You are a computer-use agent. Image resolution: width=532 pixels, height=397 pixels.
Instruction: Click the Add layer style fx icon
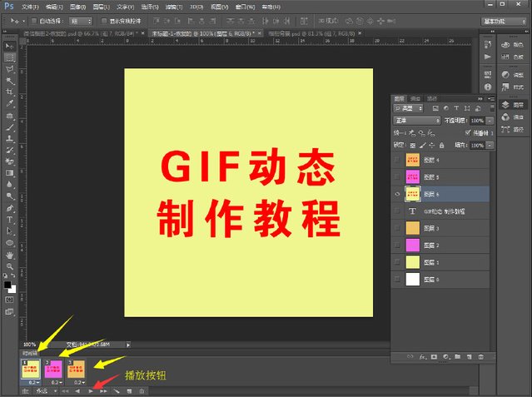422,357
